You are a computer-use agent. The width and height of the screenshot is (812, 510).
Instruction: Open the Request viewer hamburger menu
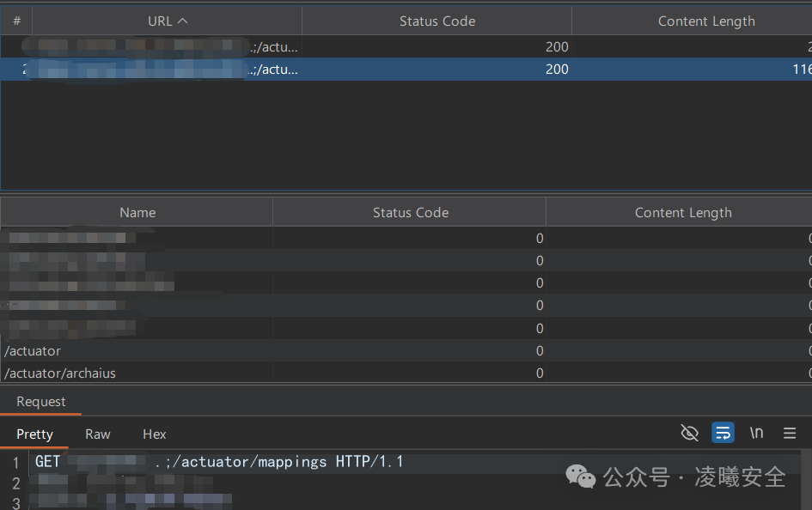pos(789,433)
